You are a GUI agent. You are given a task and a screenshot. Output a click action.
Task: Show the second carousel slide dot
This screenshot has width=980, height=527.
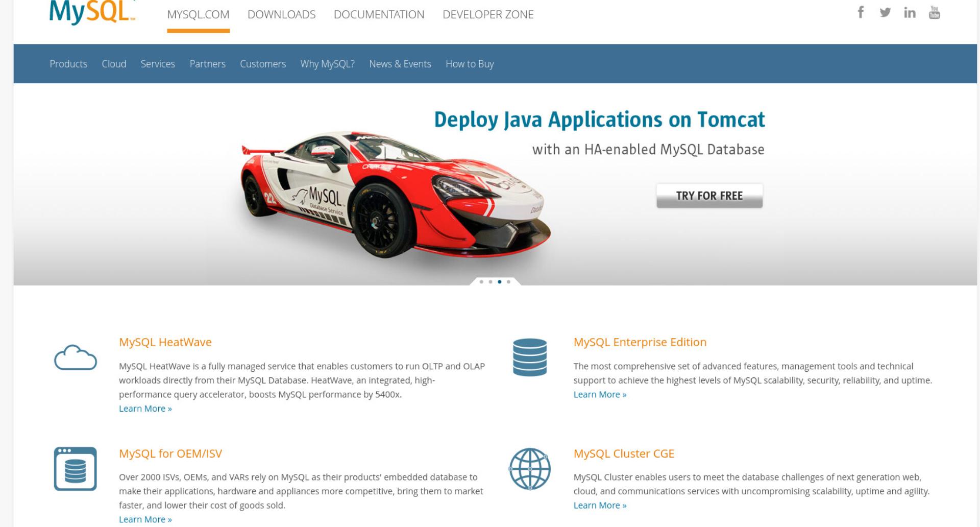point(491,282)
